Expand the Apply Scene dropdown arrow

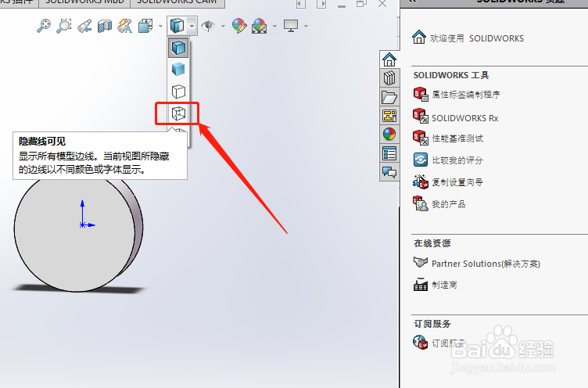pyautogui.click(x=275, y=27)
